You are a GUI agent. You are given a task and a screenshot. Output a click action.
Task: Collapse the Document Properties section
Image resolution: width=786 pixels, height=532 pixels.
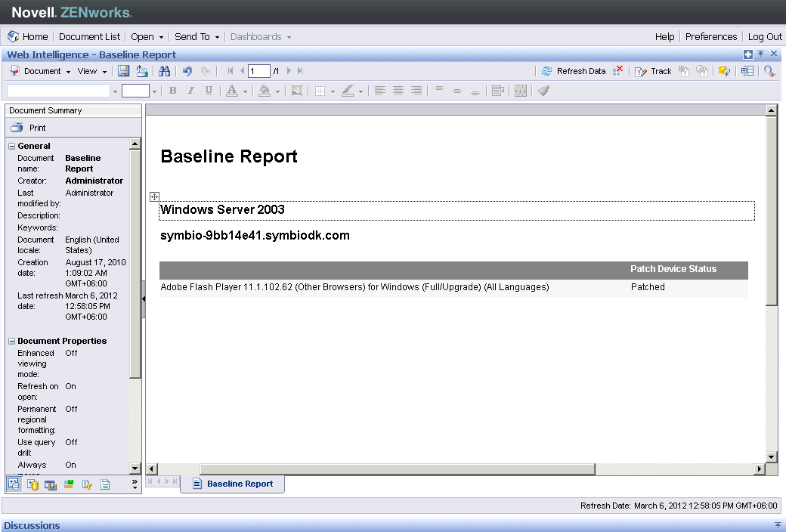pos(12,341)
